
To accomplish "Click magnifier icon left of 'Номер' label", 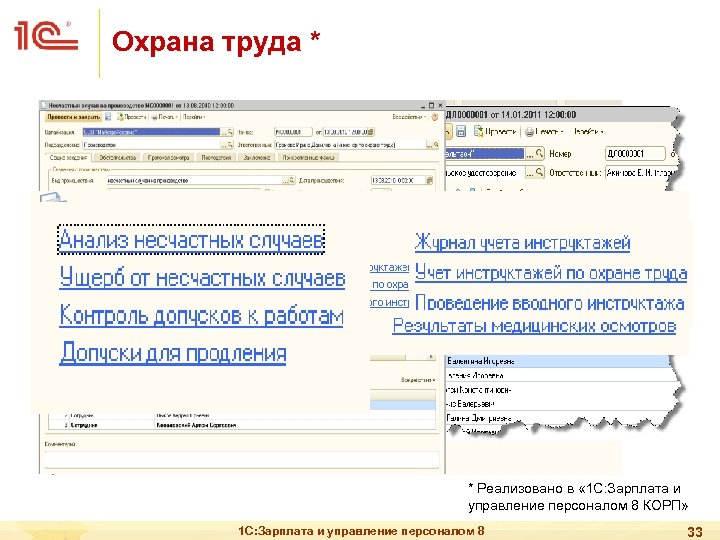I will click(540, 153).
